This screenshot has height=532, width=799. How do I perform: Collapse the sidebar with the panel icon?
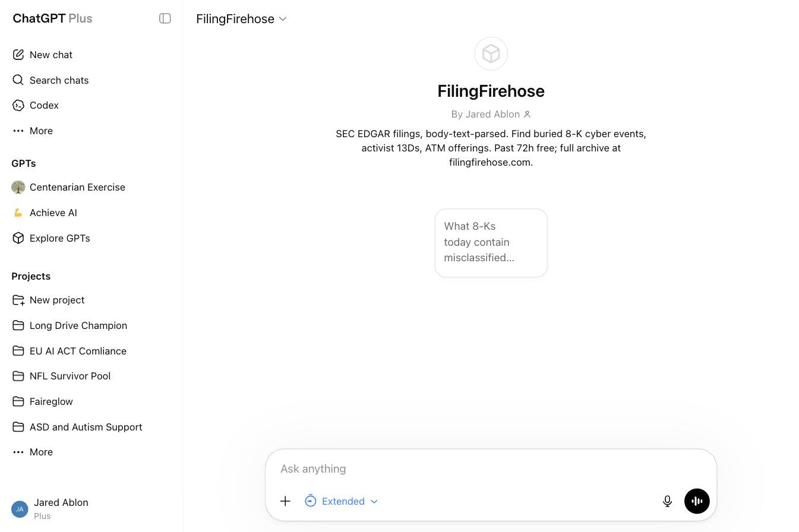[165, 18]
